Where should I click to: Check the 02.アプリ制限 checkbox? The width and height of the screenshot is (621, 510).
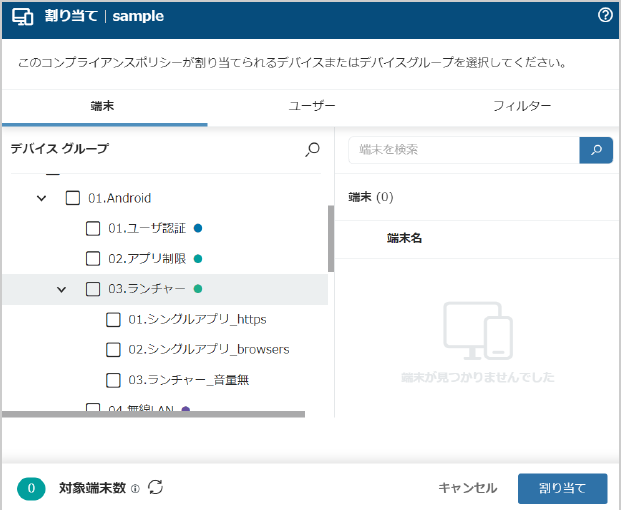click(93, 259)
